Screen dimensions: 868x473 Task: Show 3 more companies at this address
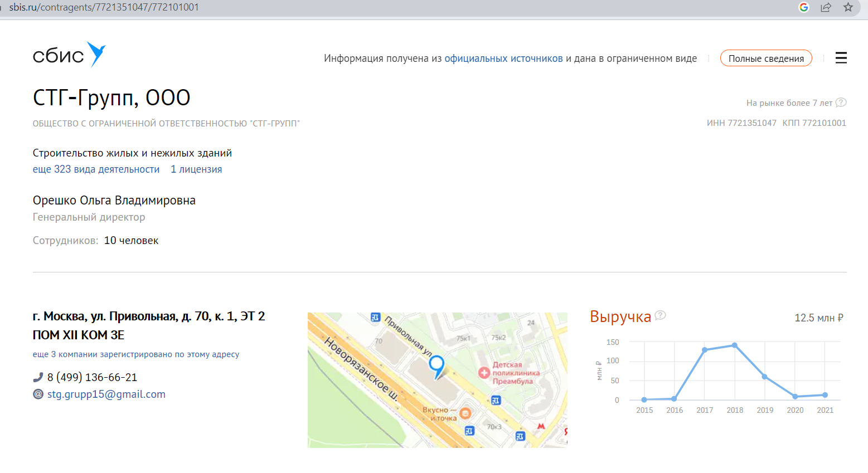point(136,354)
